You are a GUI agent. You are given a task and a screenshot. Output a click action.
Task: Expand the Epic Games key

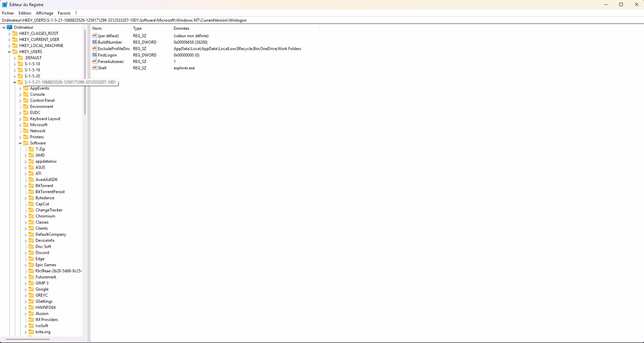[x=25, y=265]
